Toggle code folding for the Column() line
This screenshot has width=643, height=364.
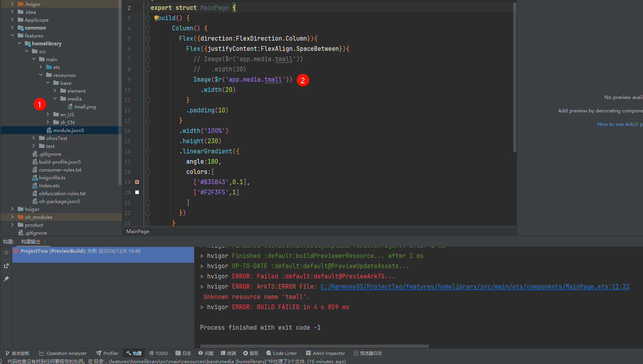pos(148,28)
